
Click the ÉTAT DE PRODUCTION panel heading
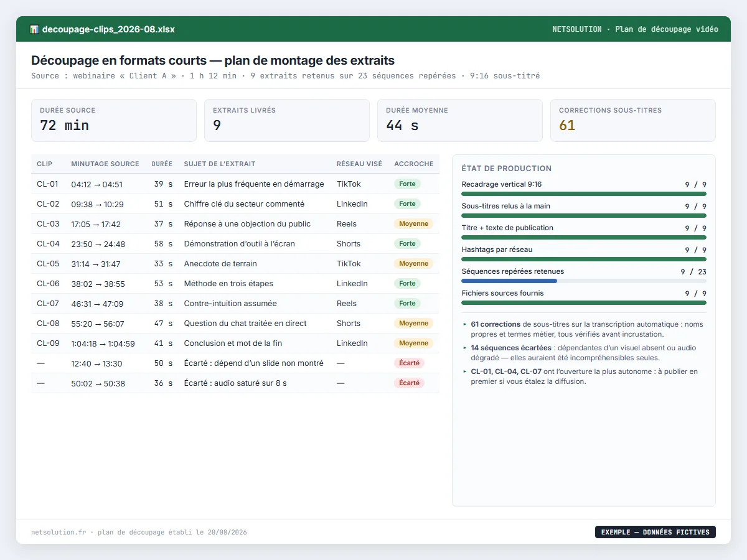point(507,169)
